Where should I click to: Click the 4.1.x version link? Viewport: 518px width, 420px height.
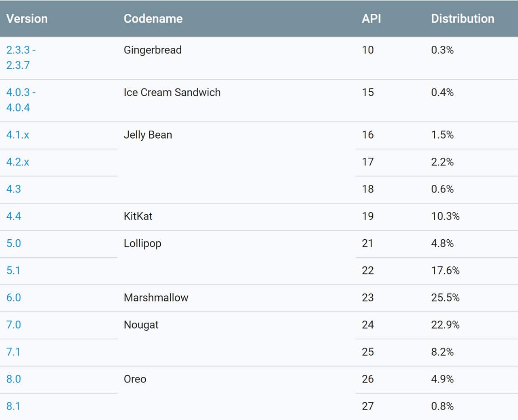tap(18, 135)
